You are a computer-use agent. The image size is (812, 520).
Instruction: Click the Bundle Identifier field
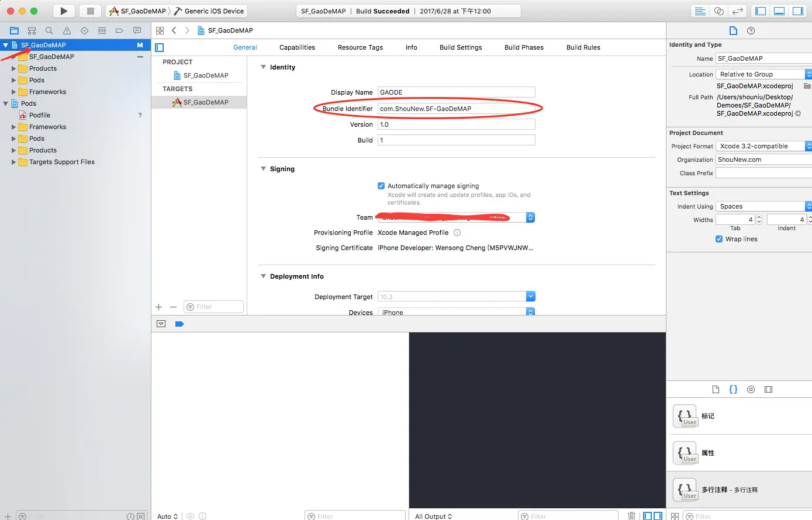tap(456, 109)
